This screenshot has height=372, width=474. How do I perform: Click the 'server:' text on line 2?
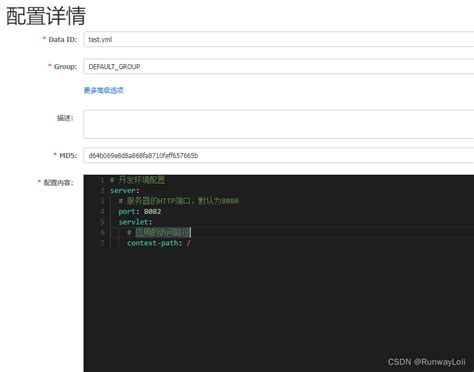125,191
